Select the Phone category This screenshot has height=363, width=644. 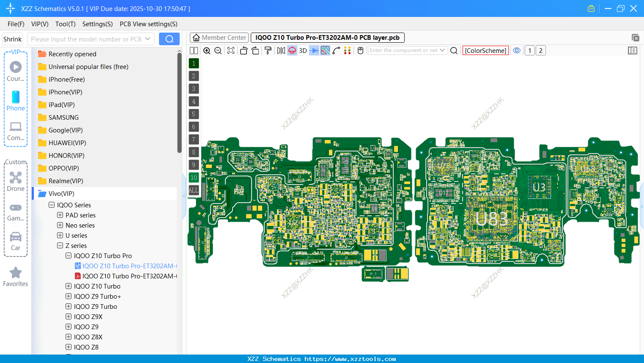[16, 101]
